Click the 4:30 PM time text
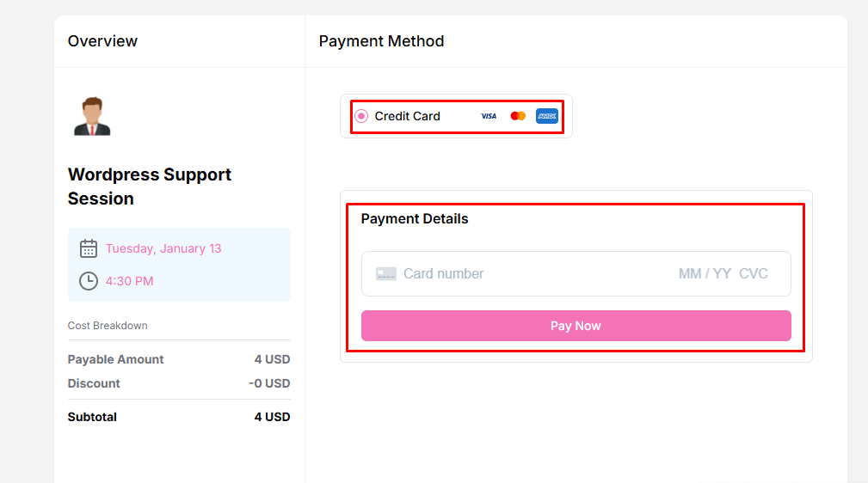 (x=130, y=281)
